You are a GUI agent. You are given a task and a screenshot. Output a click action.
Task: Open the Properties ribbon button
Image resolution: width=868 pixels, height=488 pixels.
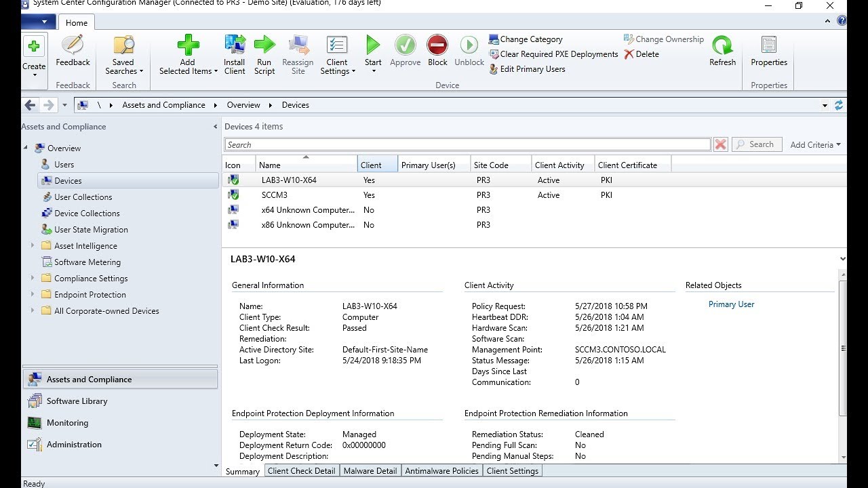click(769, 52)
